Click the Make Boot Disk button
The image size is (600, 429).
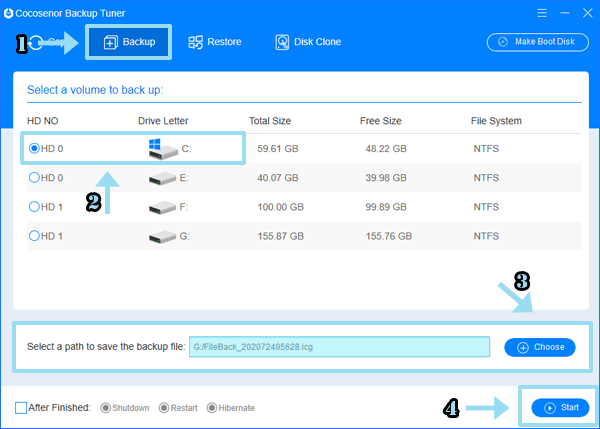538,42
